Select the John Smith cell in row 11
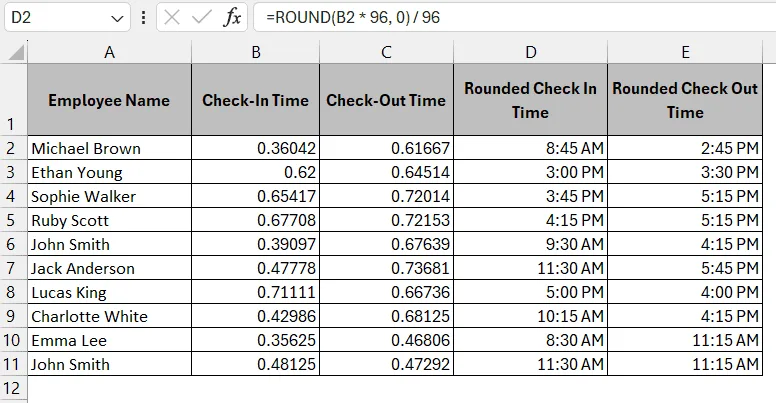Image resolution: width=776 pixels, height=403 pixels. point(109,364)
